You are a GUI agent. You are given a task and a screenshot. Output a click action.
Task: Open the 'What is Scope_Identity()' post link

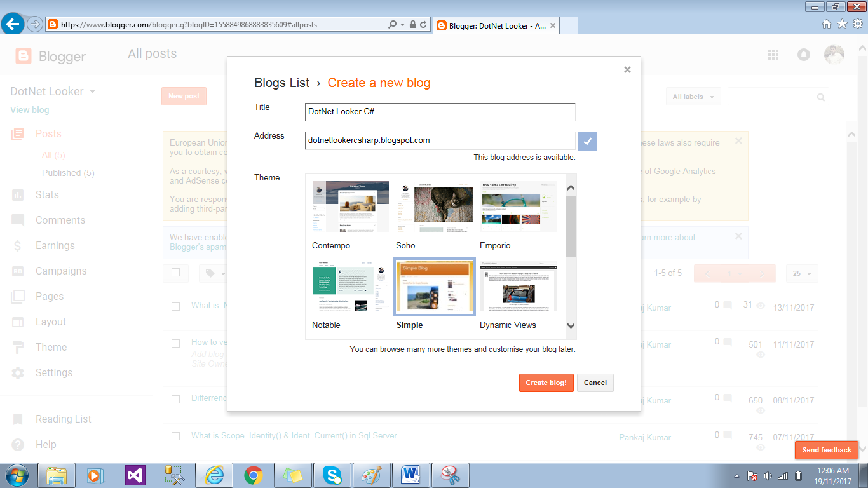click(x=294, y=436)
